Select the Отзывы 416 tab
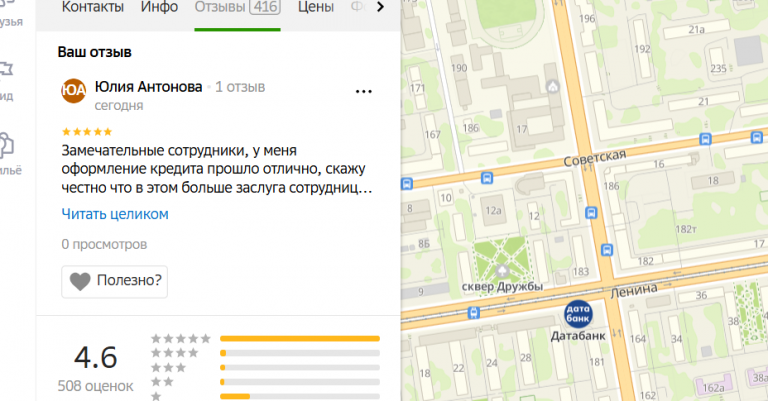Viewport: 768px width, 401px height. click(x=237, y=7)
